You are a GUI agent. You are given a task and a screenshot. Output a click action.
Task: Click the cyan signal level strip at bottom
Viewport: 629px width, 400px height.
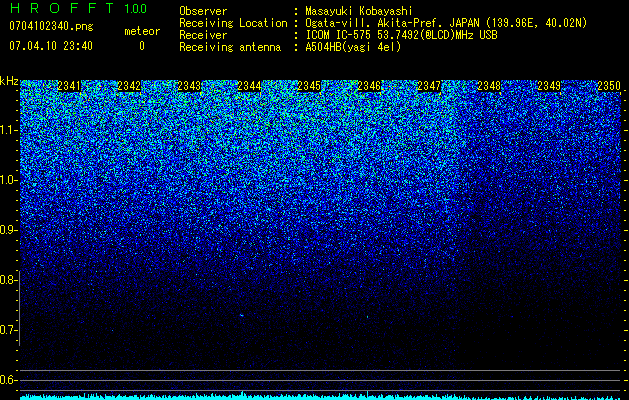[x=320, y=397]
